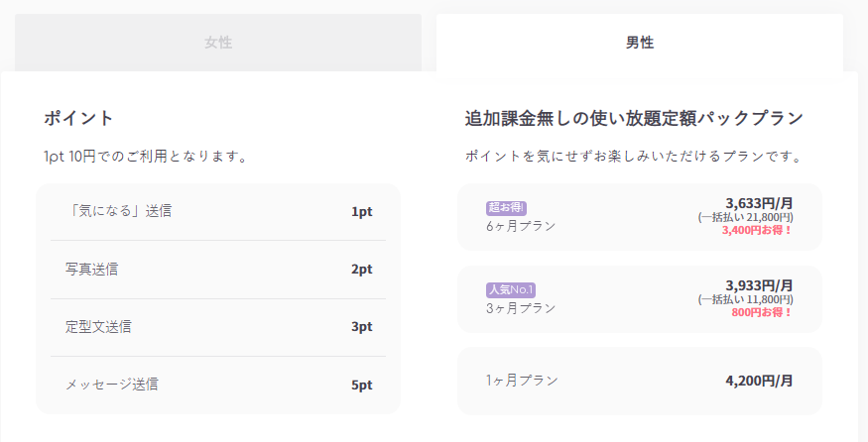Viewport: 868px width, 442px height.
Task: Choose the 1ヶ月プラン card
Action: [x=640, y=381]
